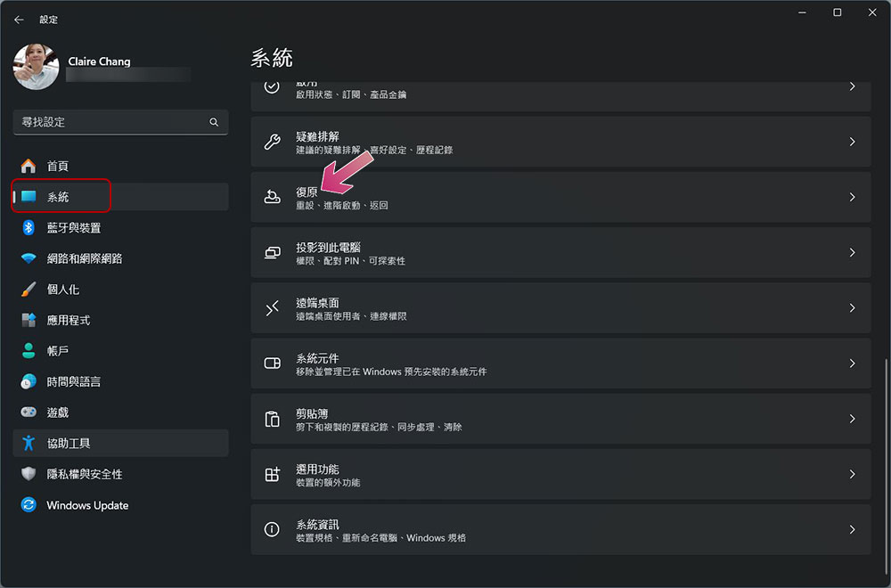Select the 選用功能 grid-plus icon
Image resolution: width=891 pixels, height=588 pixels.
272,474
